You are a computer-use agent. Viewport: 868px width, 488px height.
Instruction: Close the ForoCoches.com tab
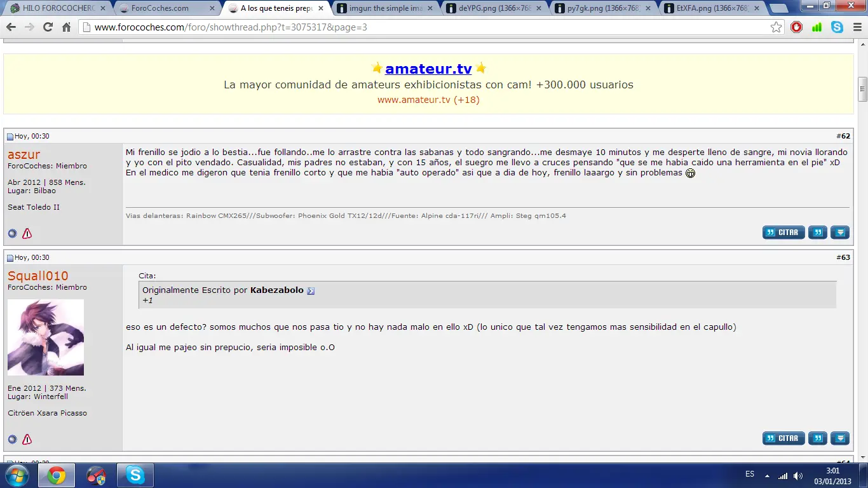coord(212,8)
